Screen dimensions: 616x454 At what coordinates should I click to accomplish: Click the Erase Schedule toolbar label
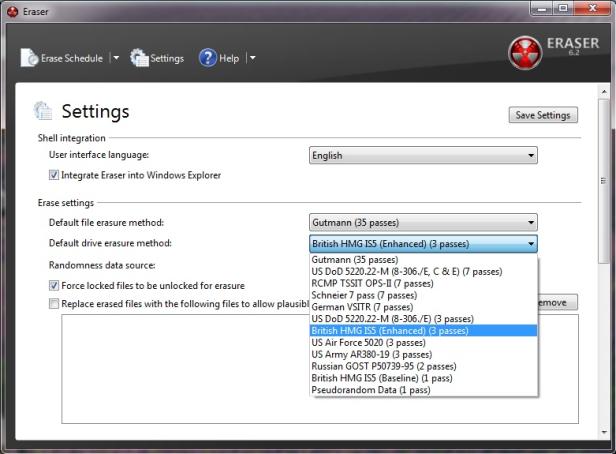coord(72,58)
